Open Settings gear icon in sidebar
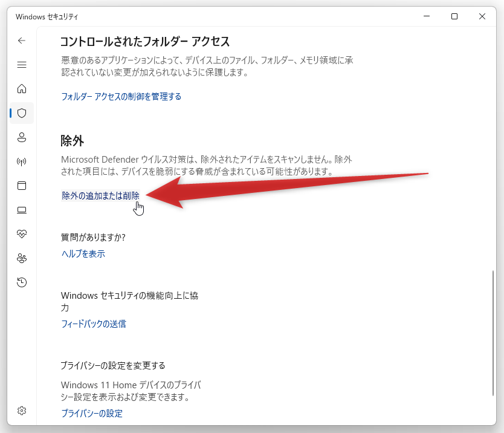The image size is (504, 433). (x=22, y=411)
